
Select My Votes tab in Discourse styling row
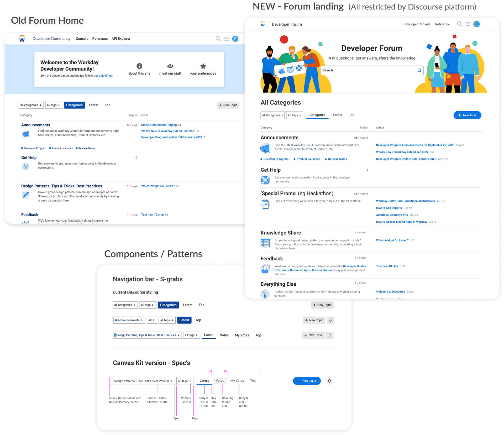pos(242,335)
